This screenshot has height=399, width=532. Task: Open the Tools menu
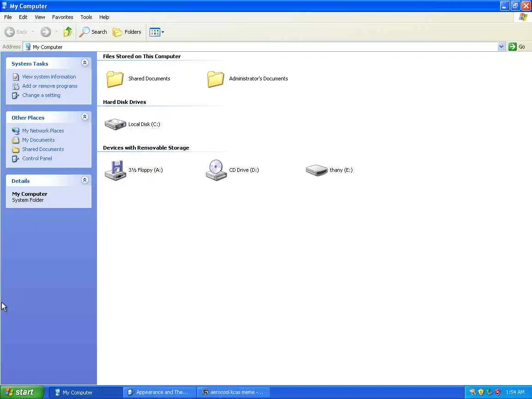(x=86, y=17)
